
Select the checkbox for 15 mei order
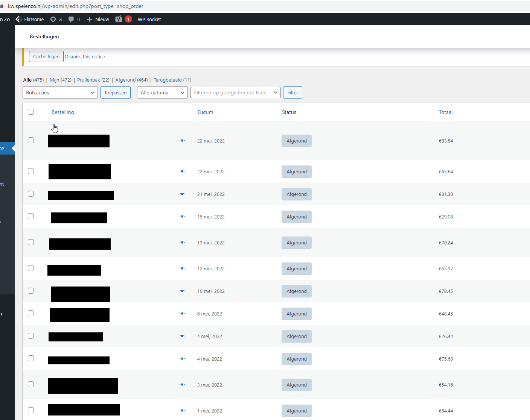(x=31, y=216)
